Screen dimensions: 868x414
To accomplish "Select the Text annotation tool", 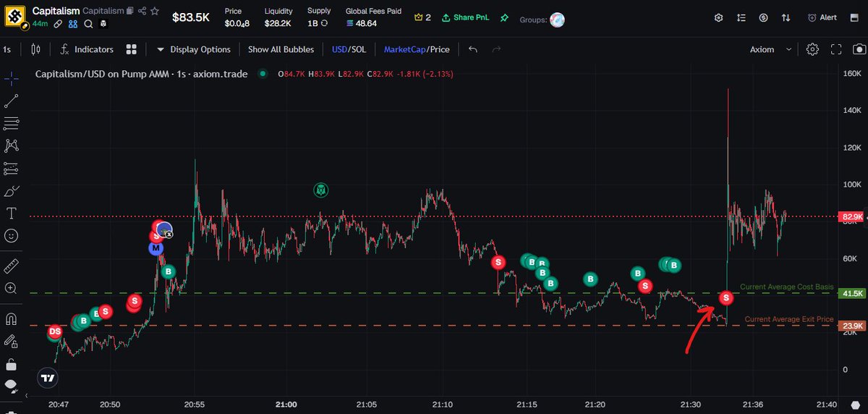I will point(11,213).
